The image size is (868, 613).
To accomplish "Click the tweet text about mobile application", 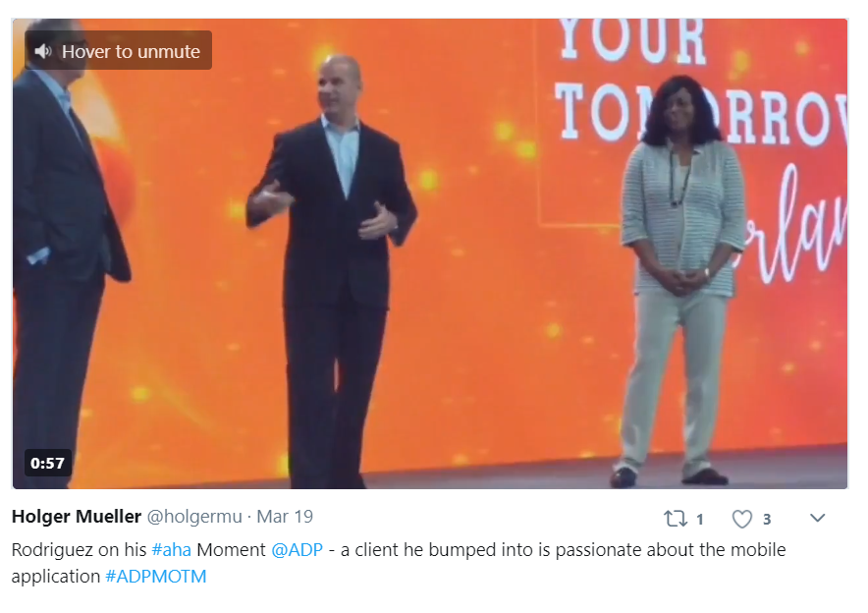I will coord(399,563).
